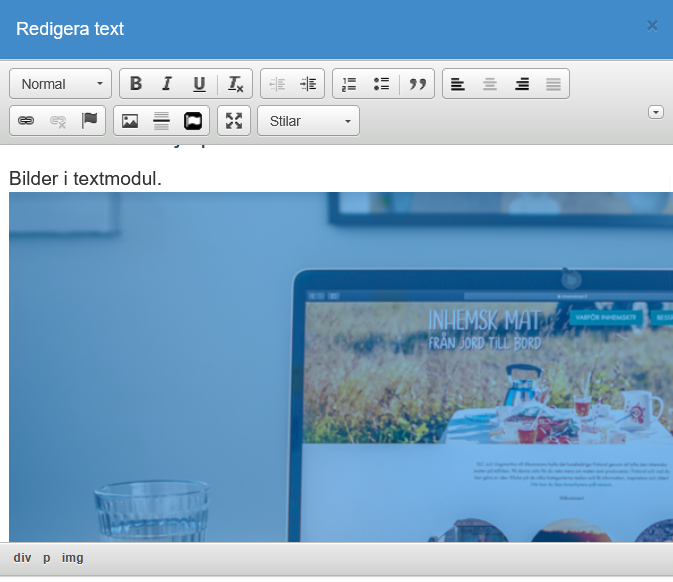Screen dimensions: 673x582
Task: Insert a numbered list
Action: pos(349,84)
